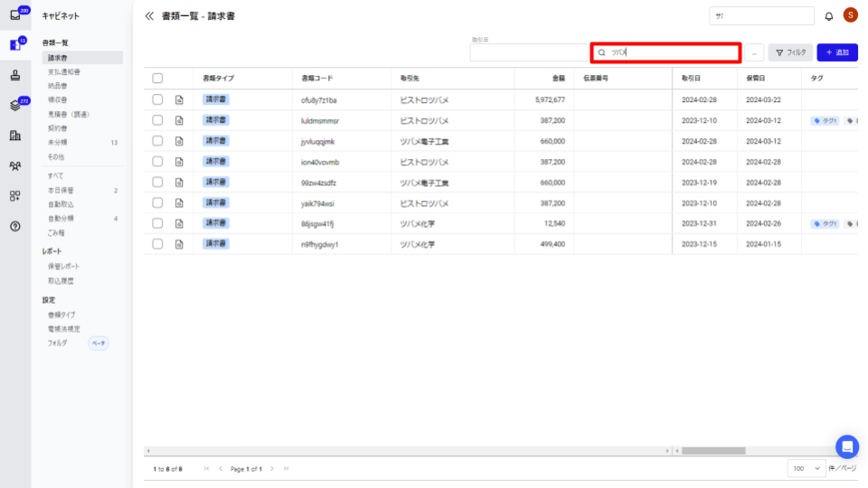The image size is (868, 488).
Task: Check the row with code n9fhygdwy1
Action: [157, 244]
